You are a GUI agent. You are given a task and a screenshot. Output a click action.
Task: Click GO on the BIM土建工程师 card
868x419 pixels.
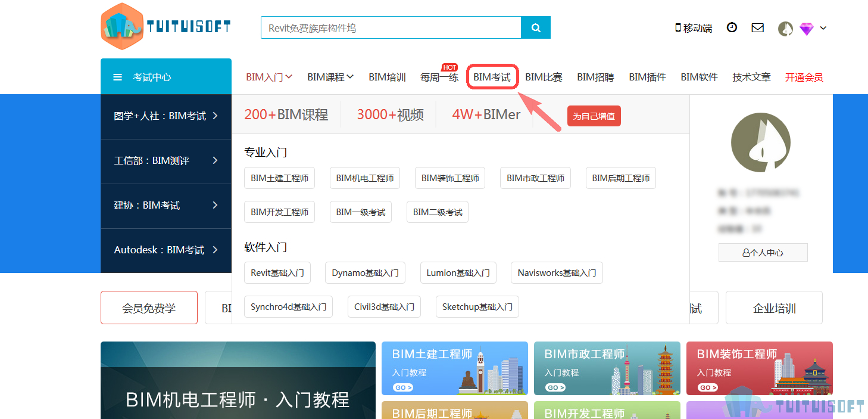point(403,387)
